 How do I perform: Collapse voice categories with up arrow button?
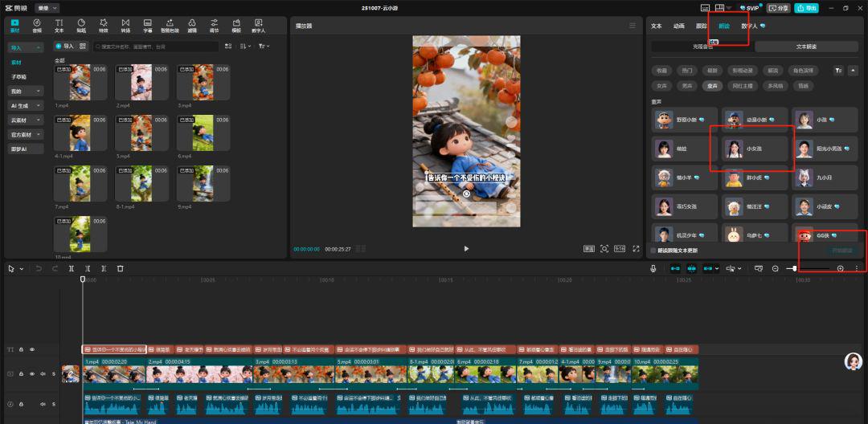point(853,70)
